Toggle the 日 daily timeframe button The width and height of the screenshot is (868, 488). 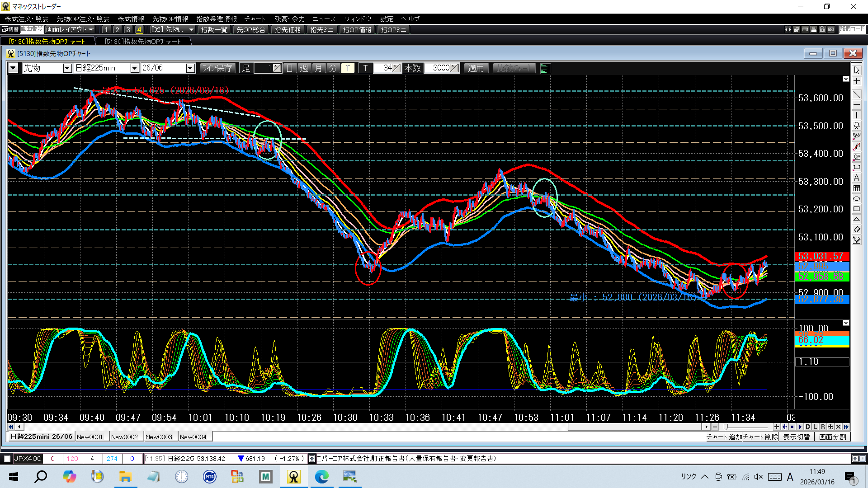(x=290, y=68)
